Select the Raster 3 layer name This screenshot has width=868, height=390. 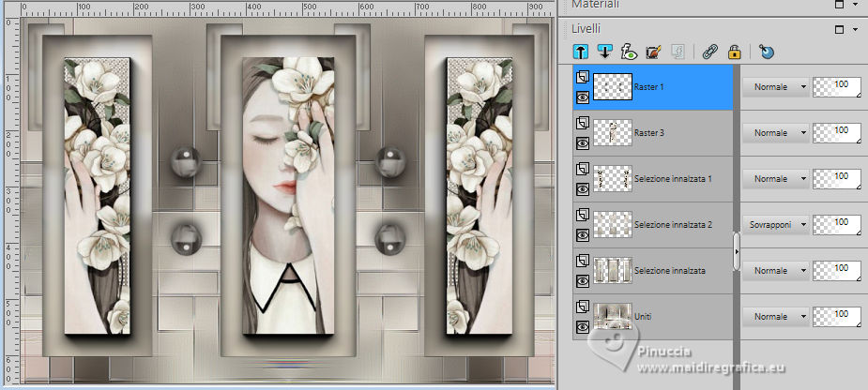pyautogui.click(x=648, y=133)
